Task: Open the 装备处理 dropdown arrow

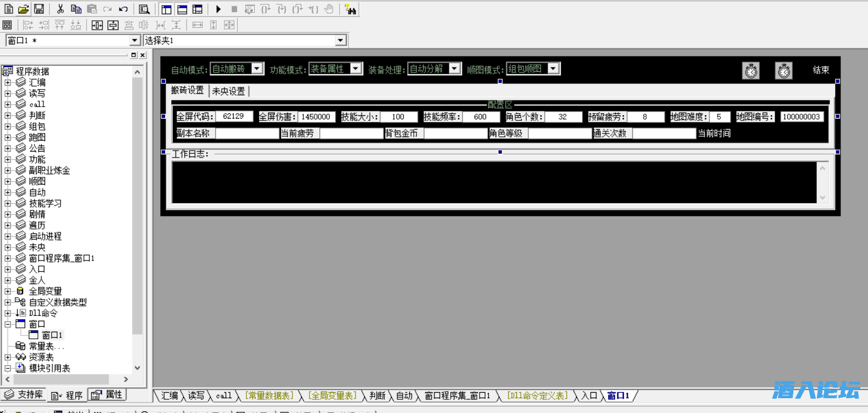Action: pyautogui.click(x=454, y=69)
